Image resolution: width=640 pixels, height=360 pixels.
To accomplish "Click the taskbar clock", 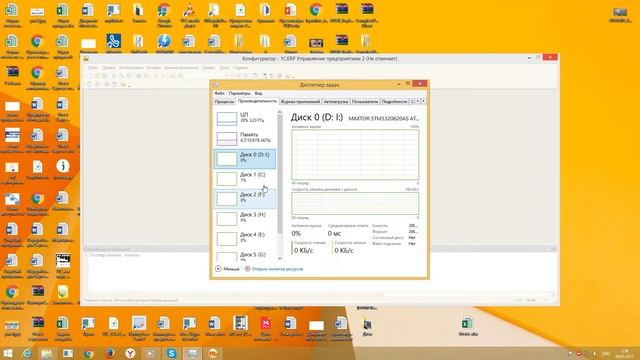I will tap(624, 353).
